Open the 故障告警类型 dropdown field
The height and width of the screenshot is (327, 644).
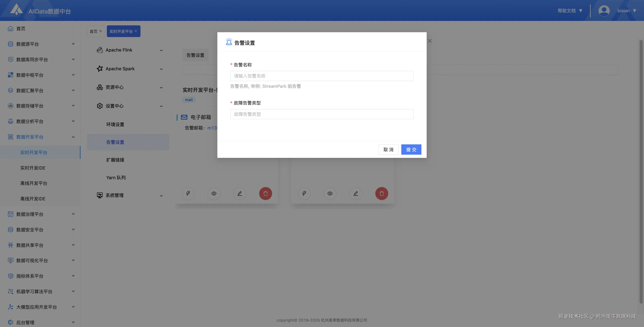(322, 114)
